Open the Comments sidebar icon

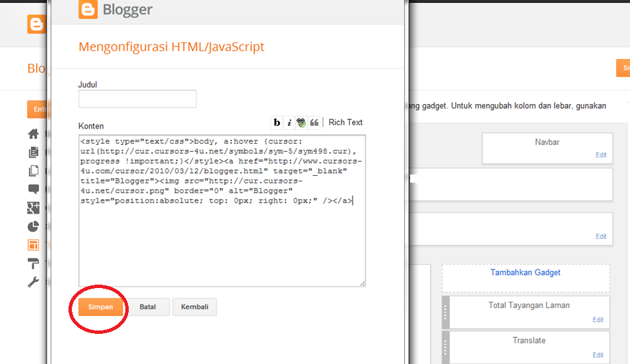[x=34, y=189]
